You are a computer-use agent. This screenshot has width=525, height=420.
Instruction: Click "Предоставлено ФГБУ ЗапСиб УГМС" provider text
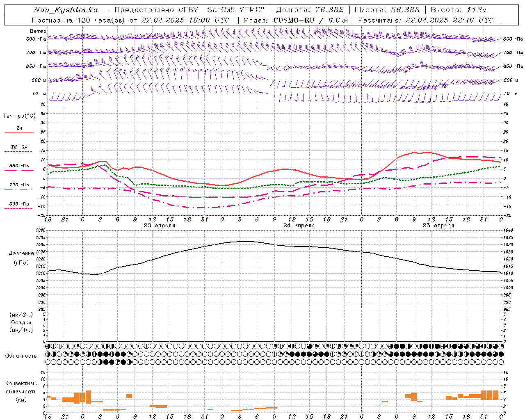[x=190, y=10]
